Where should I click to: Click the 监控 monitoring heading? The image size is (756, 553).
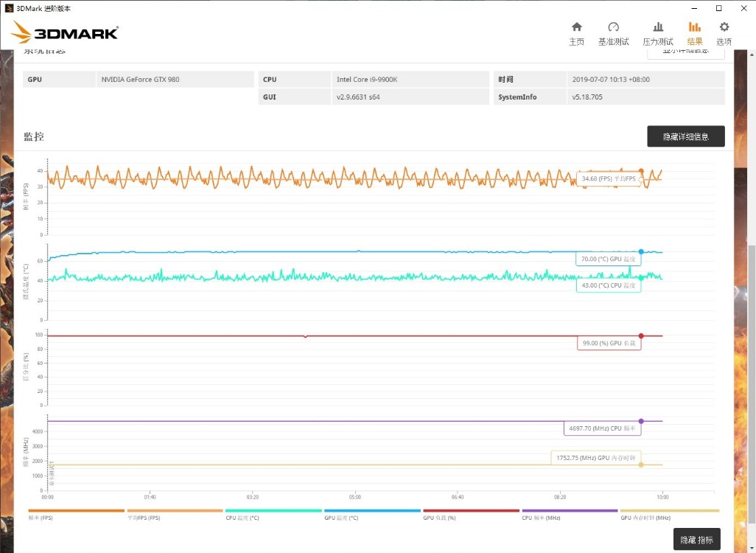(x=34, y=136)
